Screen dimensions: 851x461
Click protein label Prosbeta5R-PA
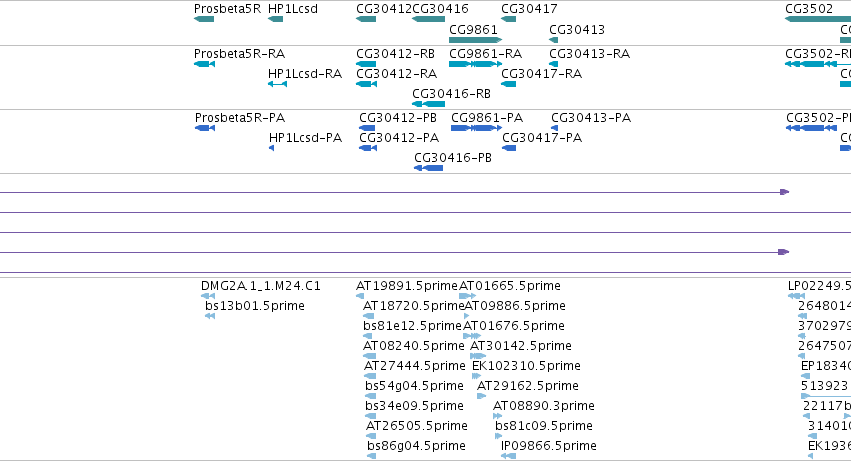click(240, 118)
